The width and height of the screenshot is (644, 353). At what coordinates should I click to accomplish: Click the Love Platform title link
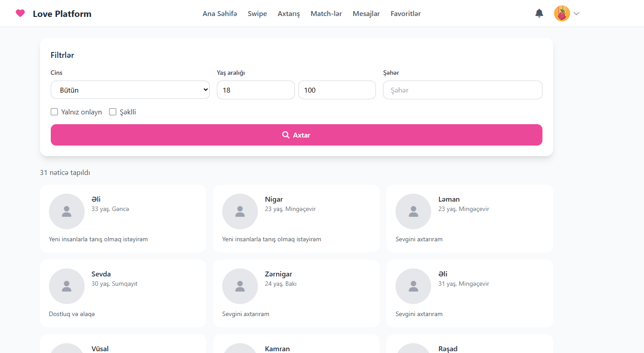point(62,14)
